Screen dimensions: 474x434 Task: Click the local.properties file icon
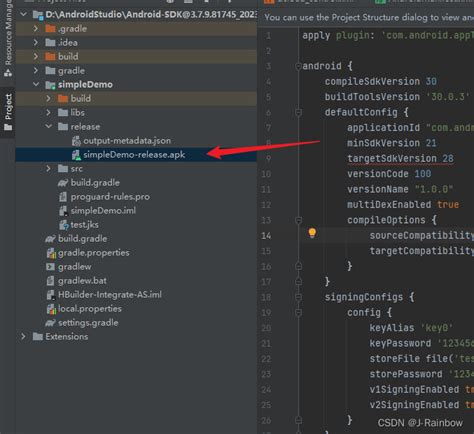(51, 309)
